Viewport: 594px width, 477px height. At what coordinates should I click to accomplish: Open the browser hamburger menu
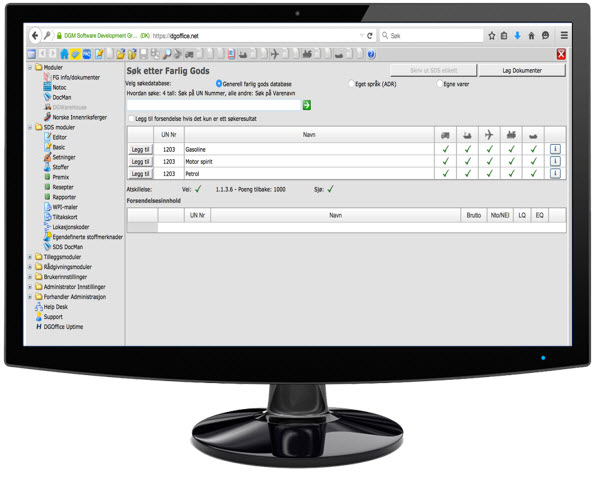(x=564, y=35)
